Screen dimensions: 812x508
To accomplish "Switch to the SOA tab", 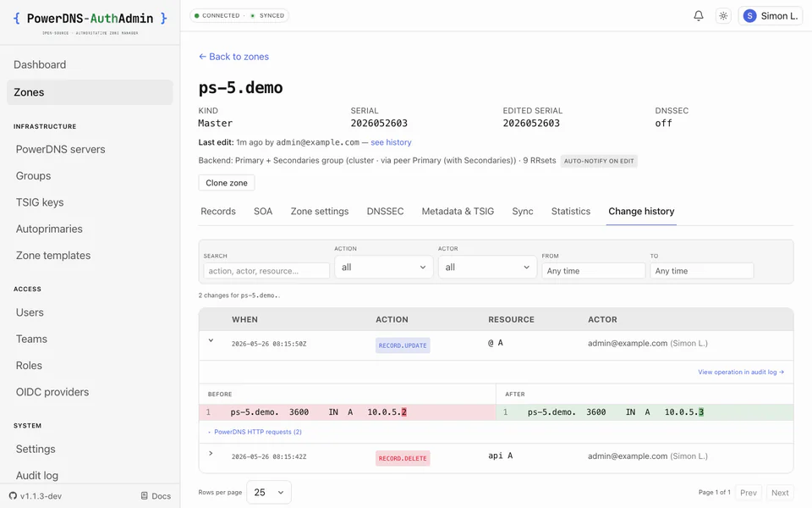I will 263,212.
